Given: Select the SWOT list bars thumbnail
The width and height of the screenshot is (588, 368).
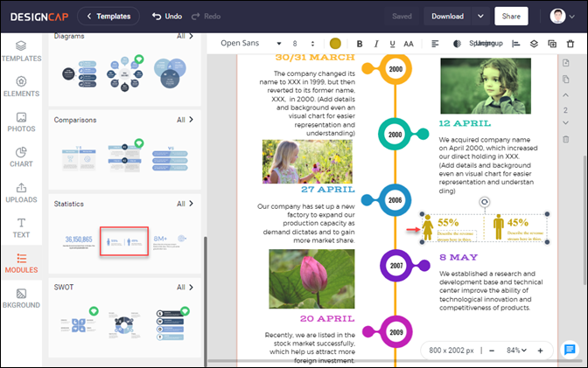Looking at the screenshot, I should 171,324.
